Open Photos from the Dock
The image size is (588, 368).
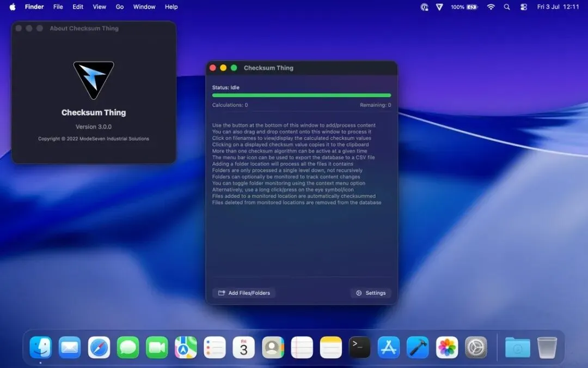click(x=447, y=347)
